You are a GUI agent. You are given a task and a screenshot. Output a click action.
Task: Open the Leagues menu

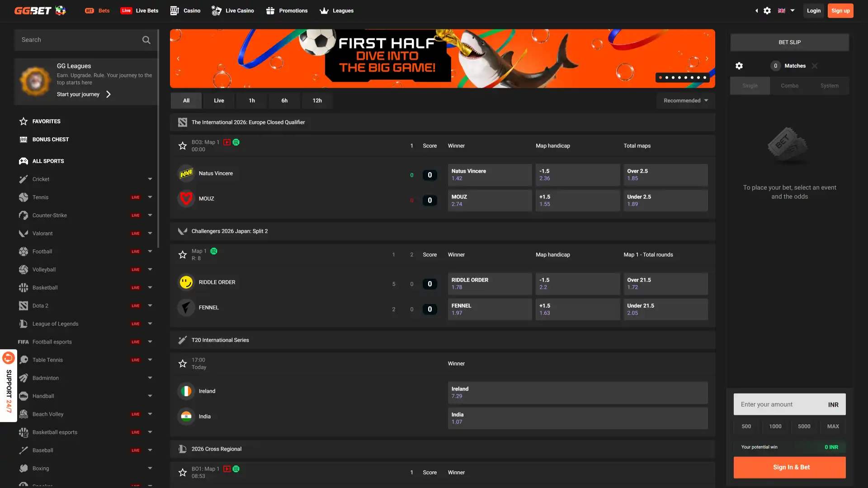point(337,10)
